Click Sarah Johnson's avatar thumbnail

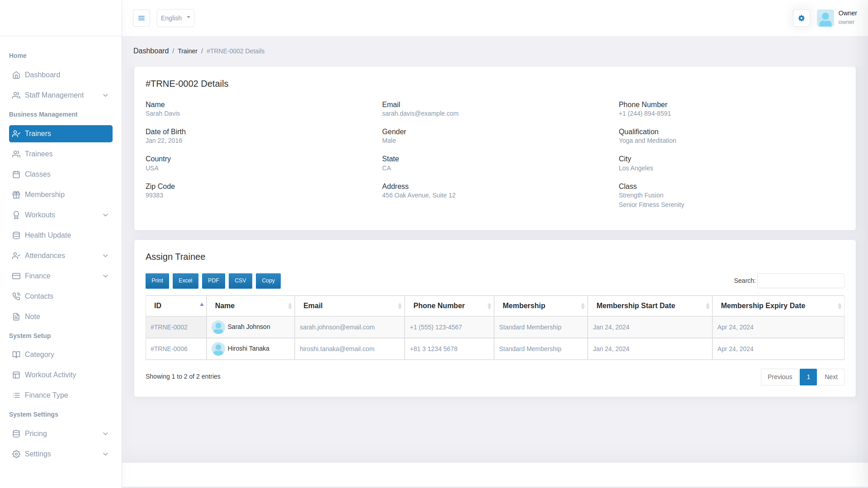[218, 327]
